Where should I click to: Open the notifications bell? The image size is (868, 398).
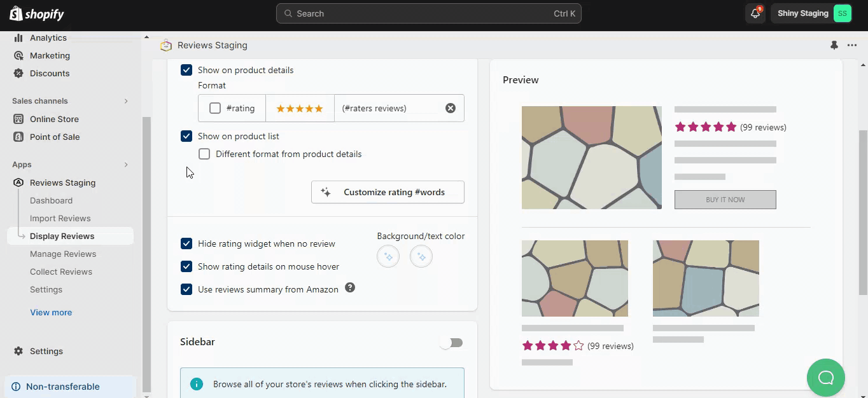pyautogui.click(x=755, y=13)
